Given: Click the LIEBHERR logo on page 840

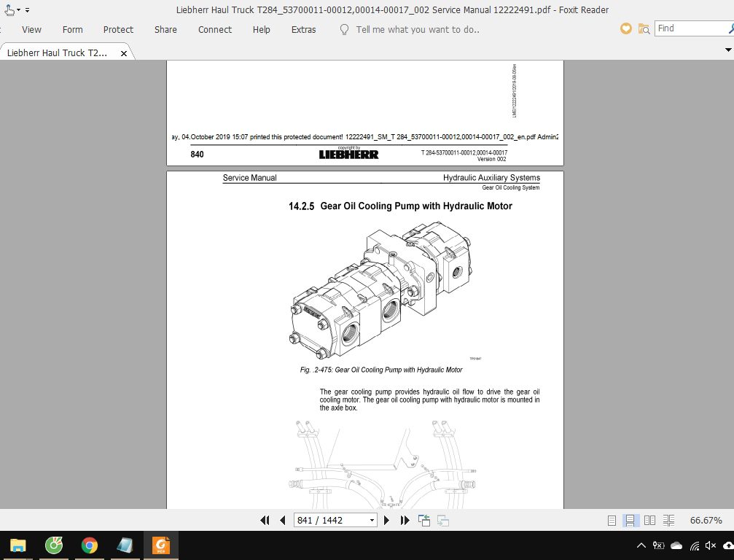Looking at the screenshot, I should tap(348, 154).
